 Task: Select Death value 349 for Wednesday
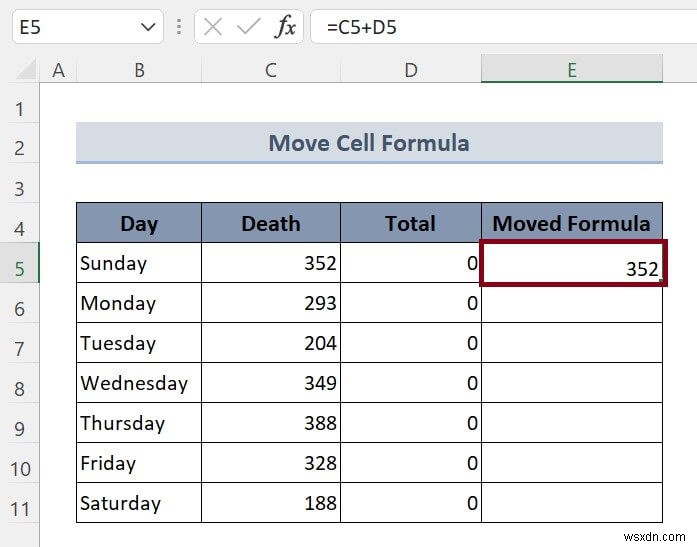271,383
